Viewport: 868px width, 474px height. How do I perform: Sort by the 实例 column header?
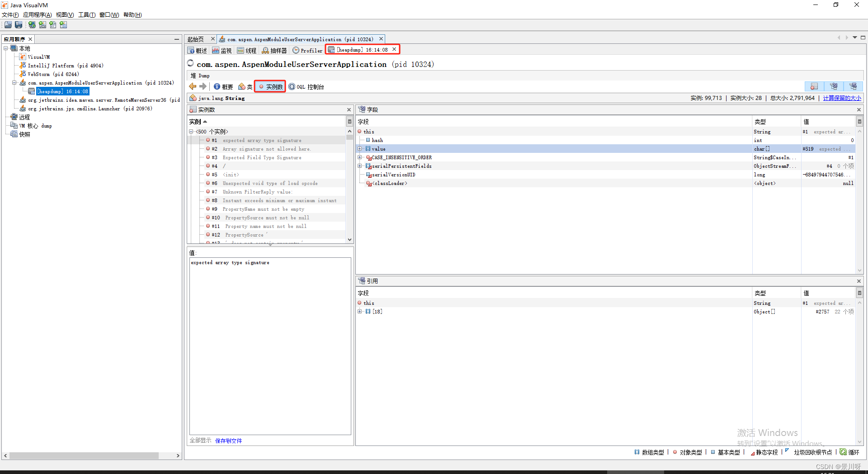pyautogui.click(x=267, y=122)
